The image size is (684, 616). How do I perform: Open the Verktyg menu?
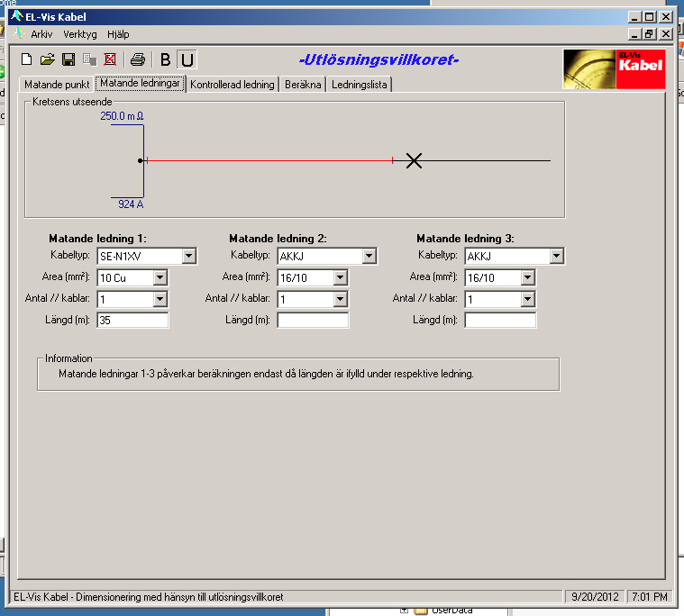click(79, 33)
